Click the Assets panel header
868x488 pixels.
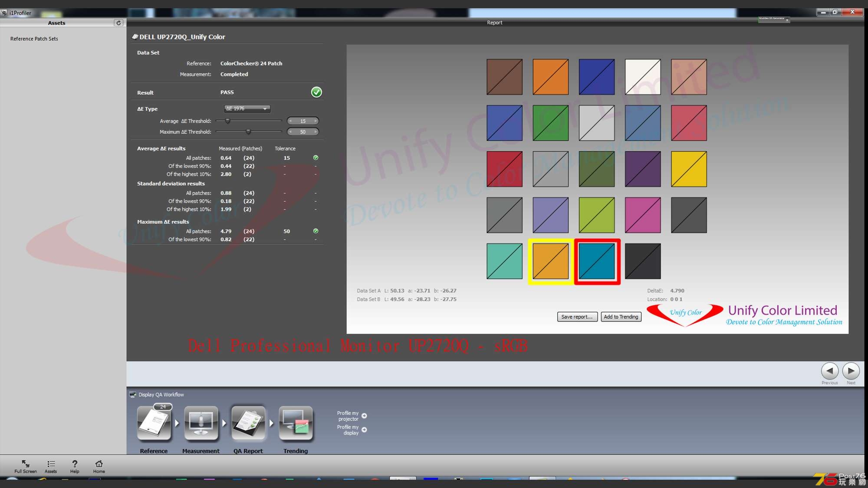click(56, 23)
